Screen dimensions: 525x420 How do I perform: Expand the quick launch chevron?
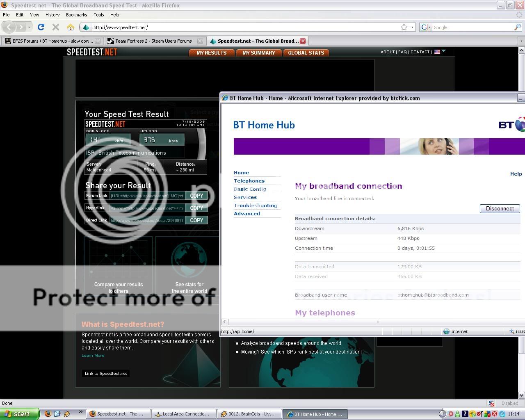(80, 412)
